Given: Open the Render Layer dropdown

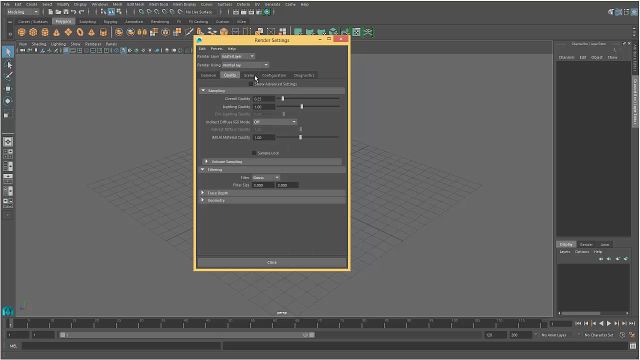Looking at the screenshot, I should [x=238, y=56].
